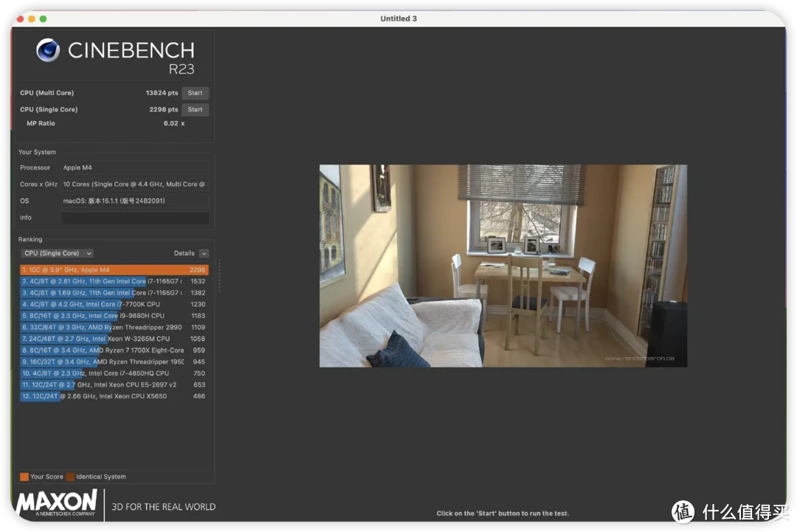Screen dimensions: 797x532
Task: Open the CPU (Single Core) ranking dropdown
Action: pyautogui.click(x=58, y=253)
